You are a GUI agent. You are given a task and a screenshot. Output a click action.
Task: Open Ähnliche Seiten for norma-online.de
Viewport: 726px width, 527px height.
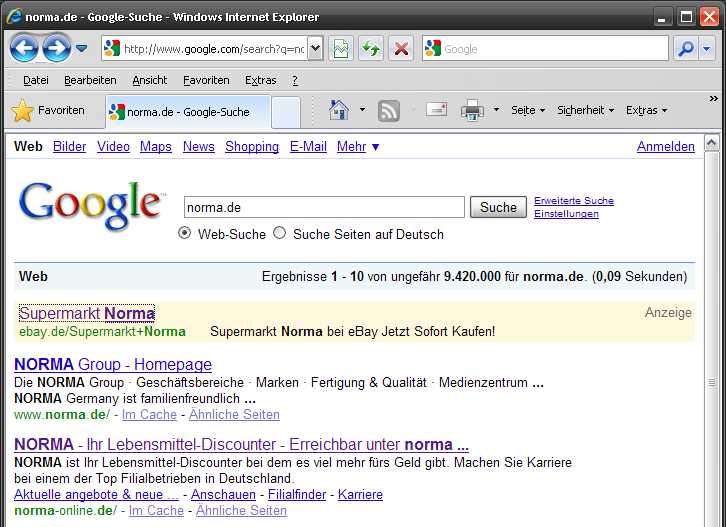click(x=241, y=510)
